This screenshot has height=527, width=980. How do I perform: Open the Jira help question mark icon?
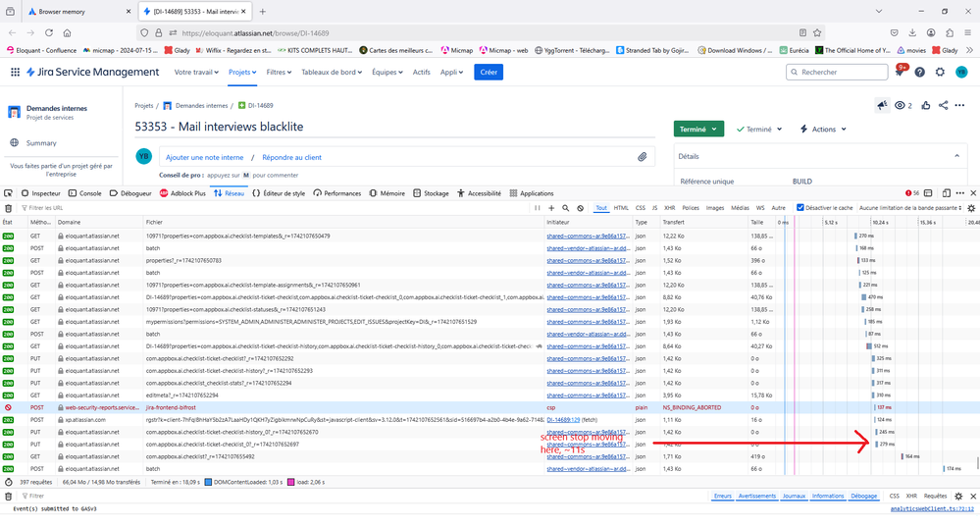tap(920, 72)
